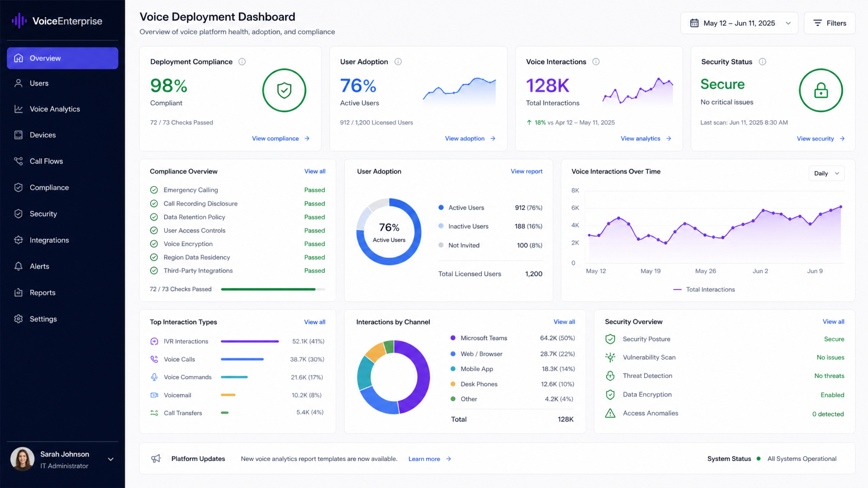Navigate to Devices
This screenshot has height=488, width=868.
[62, 135]
